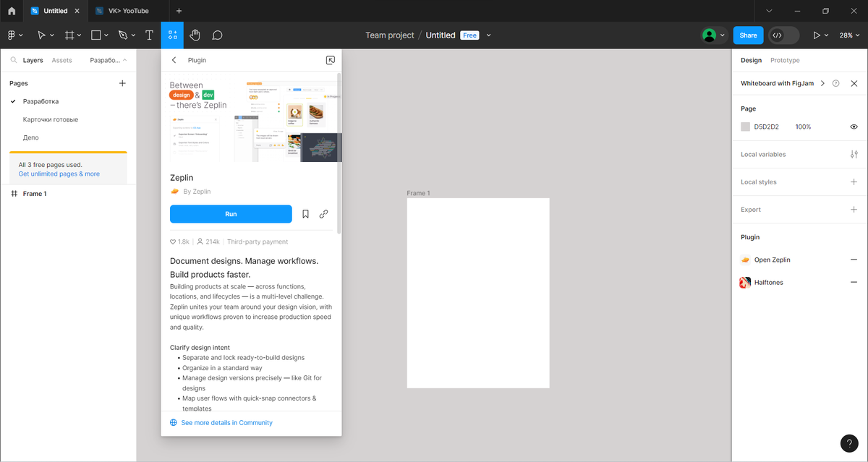The height and width of the screenshot is (462, 868).
Task: Switch to the Assets tab
Action: [61, 61]
